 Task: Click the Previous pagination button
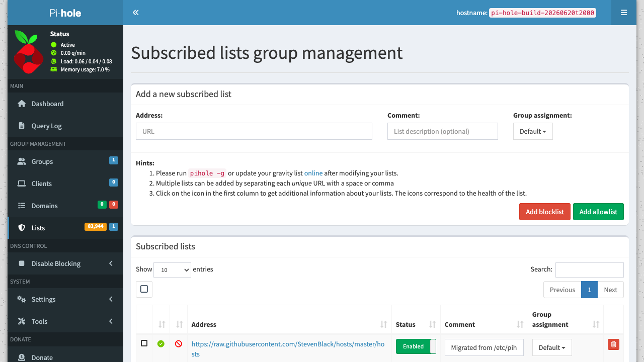pyautogui.click(x=562, y=290)
